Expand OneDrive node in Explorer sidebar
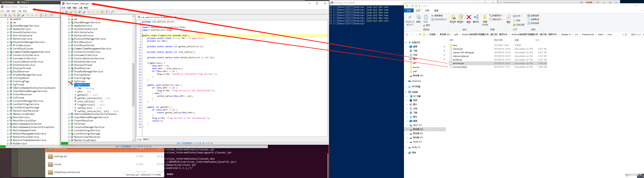This screenshot has height=178, width=644. click(x=406, y=81)
